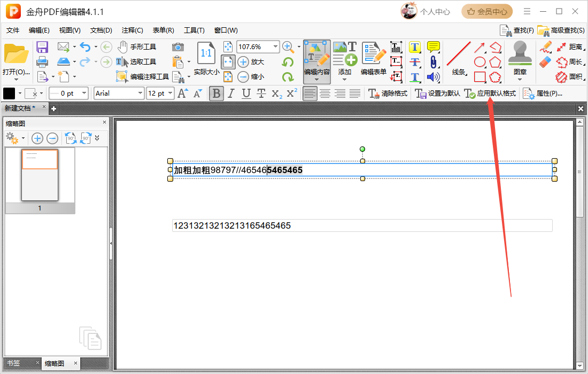Select the page 1 thumbnail

[x=40, y=175]
